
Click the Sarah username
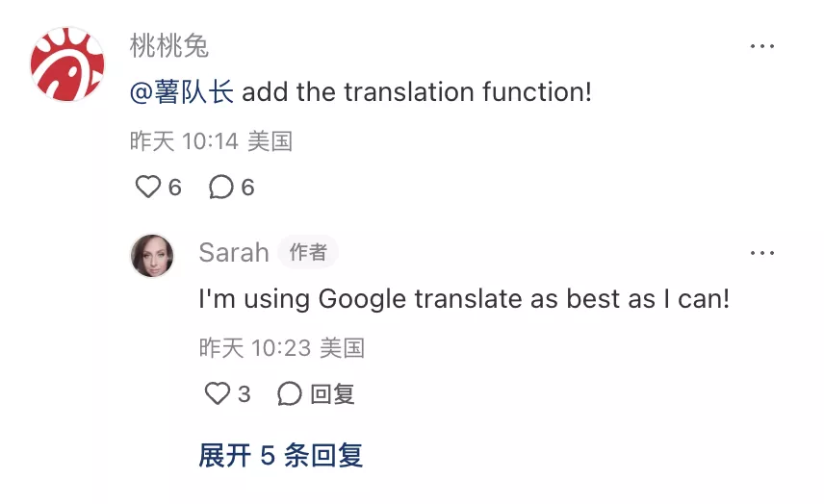(x=233, y=253)
